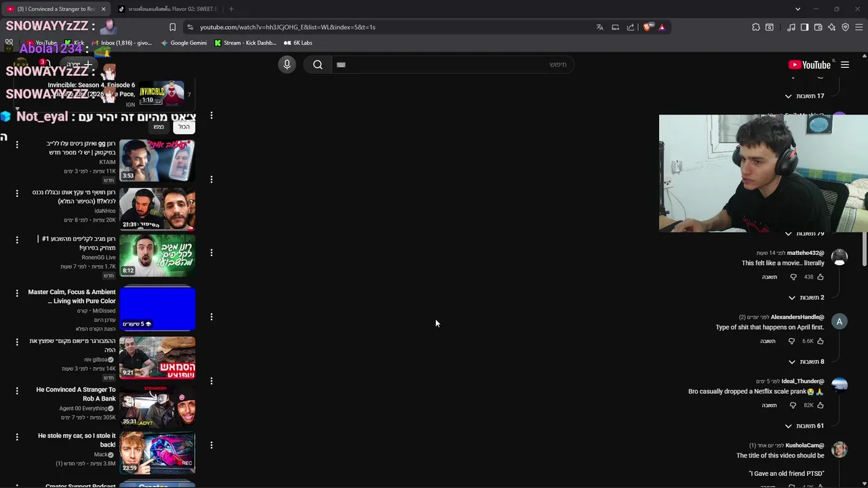Open menu for He Convinced A Stranger video
Screen dimensions: 868x488
17,390
